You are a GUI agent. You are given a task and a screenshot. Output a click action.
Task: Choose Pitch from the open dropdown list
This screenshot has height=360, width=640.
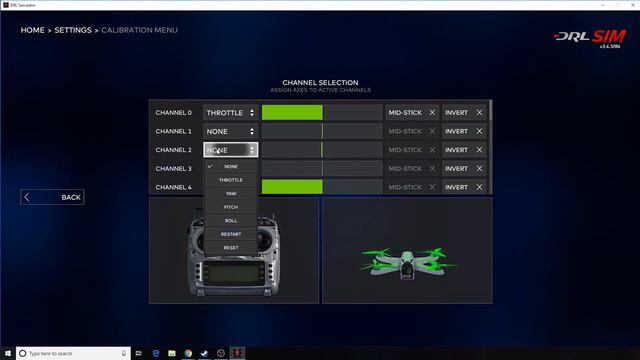pos(231,207)
